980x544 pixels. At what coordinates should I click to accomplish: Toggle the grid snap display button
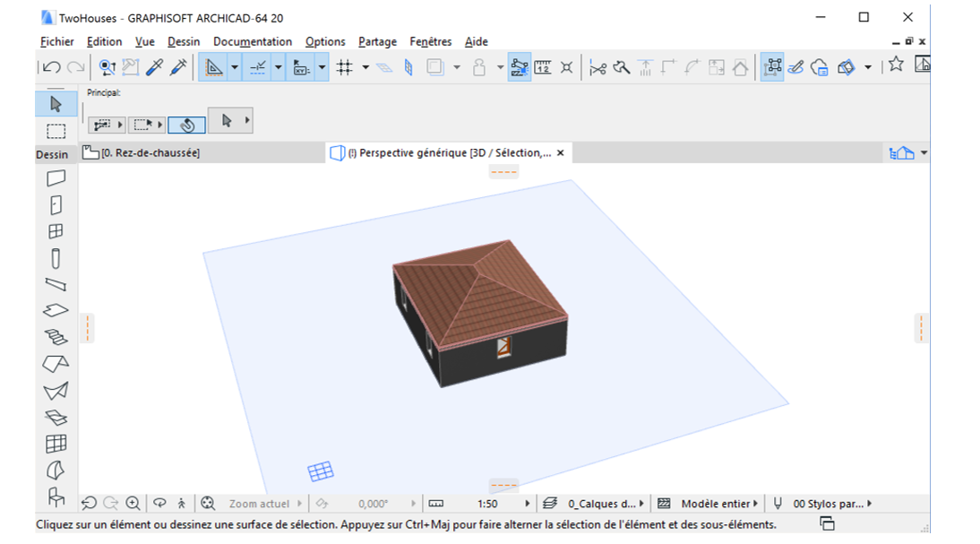pos(345,67)
